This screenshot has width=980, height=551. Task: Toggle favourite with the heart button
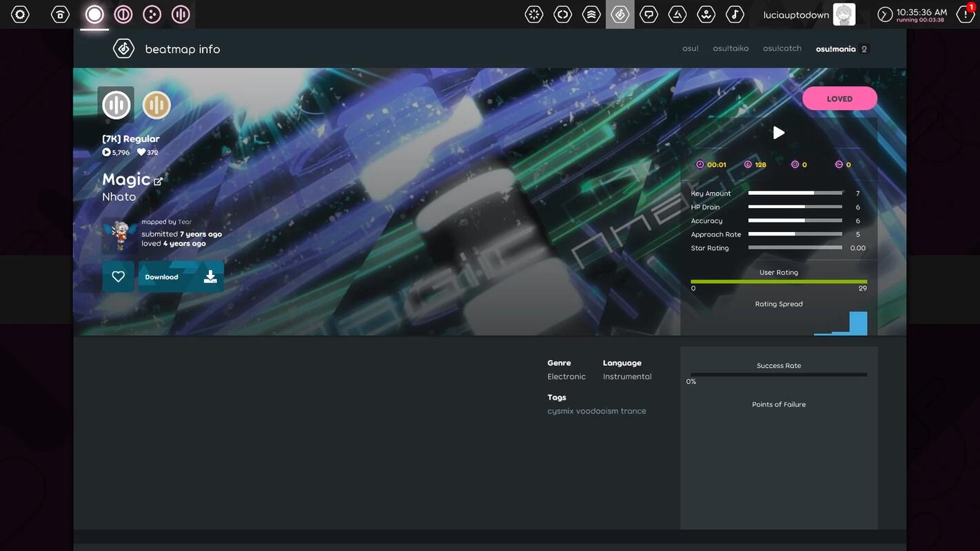(x=119, y=277)
